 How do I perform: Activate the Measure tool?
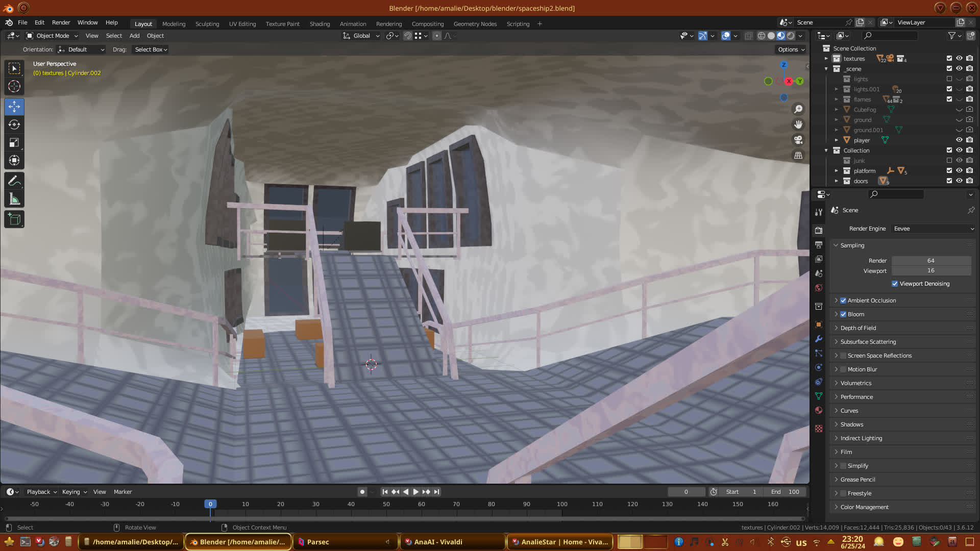pyautogui.click(x=14, y=199)
